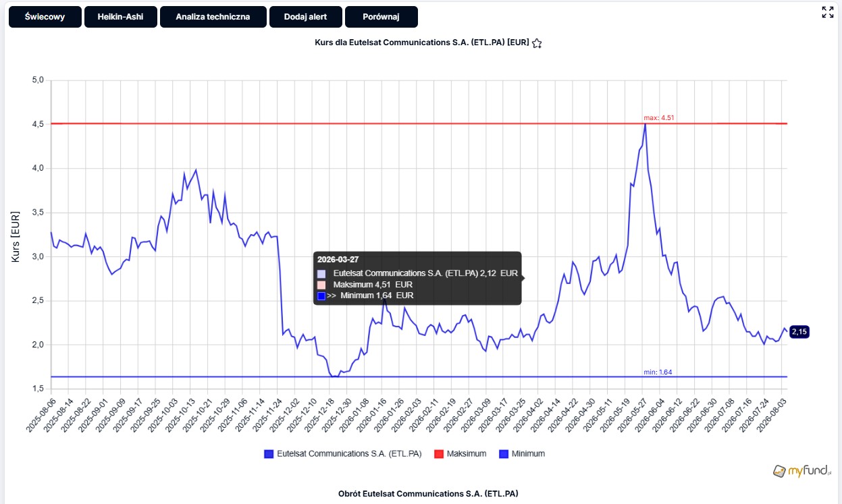
Task: Click the tooltip Eutelsat 2,12 EUR row
Action: 417,274
